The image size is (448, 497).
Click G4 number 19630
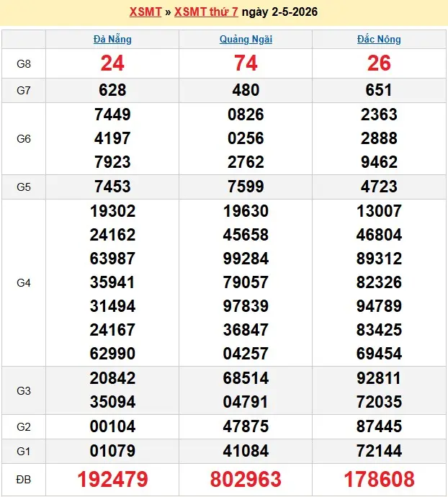coord(246,211)
